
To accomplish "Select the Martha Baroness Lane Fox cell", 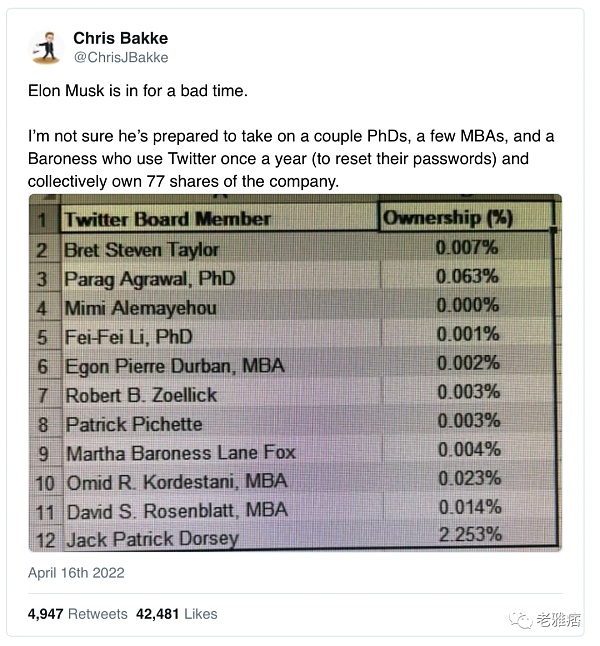I will 223,453.
